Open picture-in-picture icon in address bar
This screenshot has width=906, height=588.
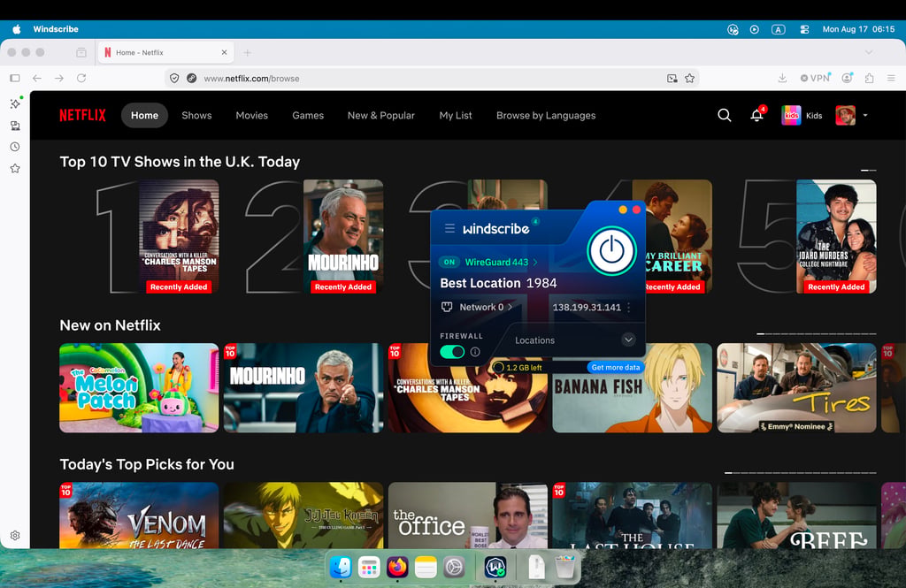pos(672,78)
